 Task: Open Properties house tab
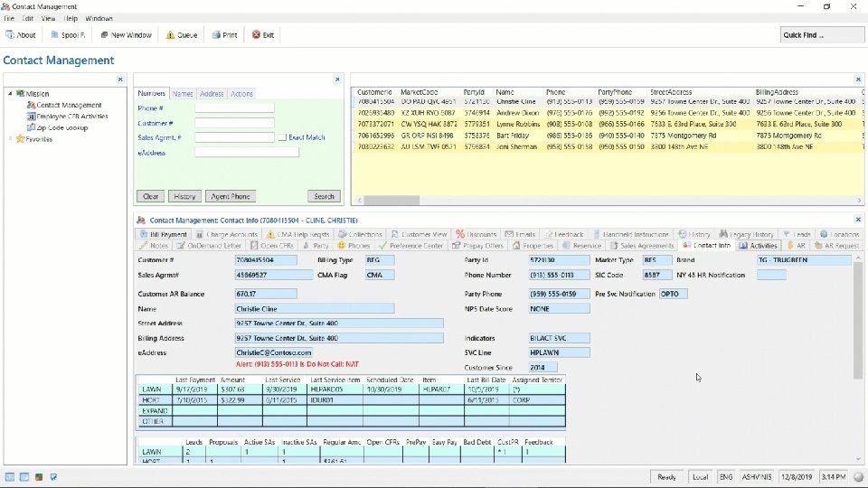tap(533, 245)
